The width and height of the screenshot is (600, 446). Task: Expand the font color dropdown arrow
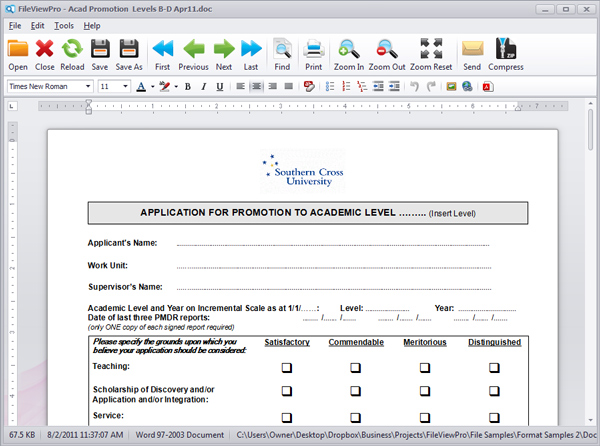coord(152,87)
